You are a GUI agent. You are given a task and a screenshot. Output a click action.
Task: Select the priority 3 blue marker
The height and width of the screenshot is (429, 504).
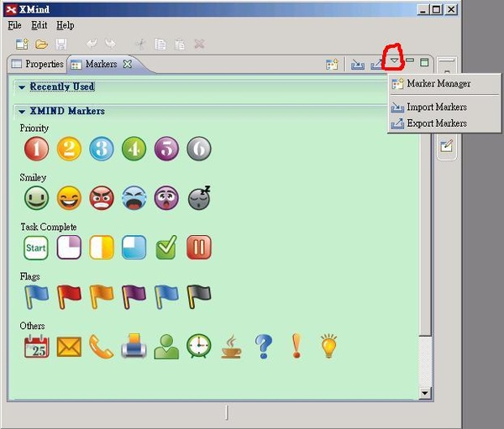[x=102, y=149]
